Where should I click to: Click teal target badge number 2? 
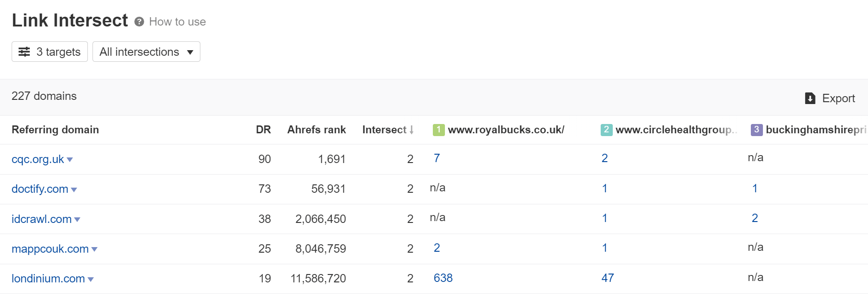[606, 130]
